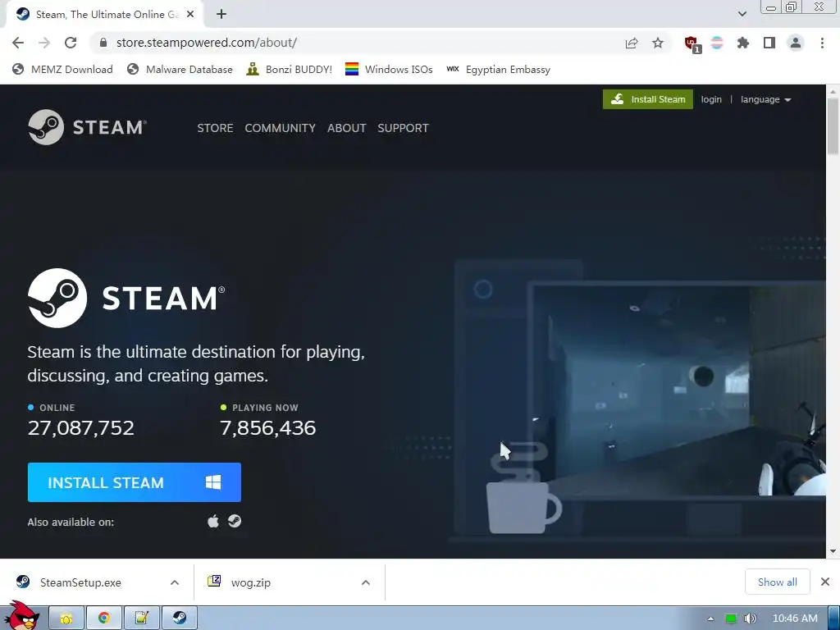The width and height of the screenshot is (840, 630).
Task: Open the Angry Birds start button
Action: [x=21, y=617]
